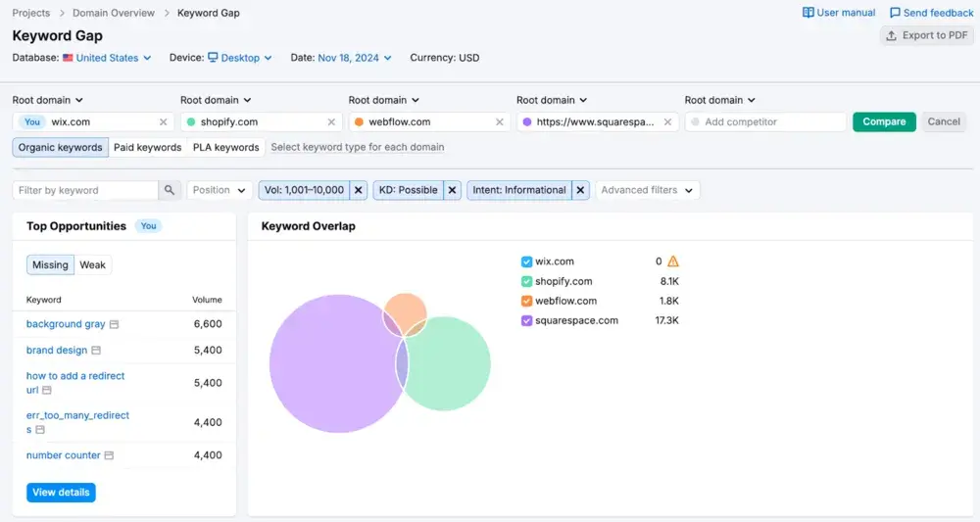Click the Vol: 1,001–10,000 filter chip

point(304,190)
